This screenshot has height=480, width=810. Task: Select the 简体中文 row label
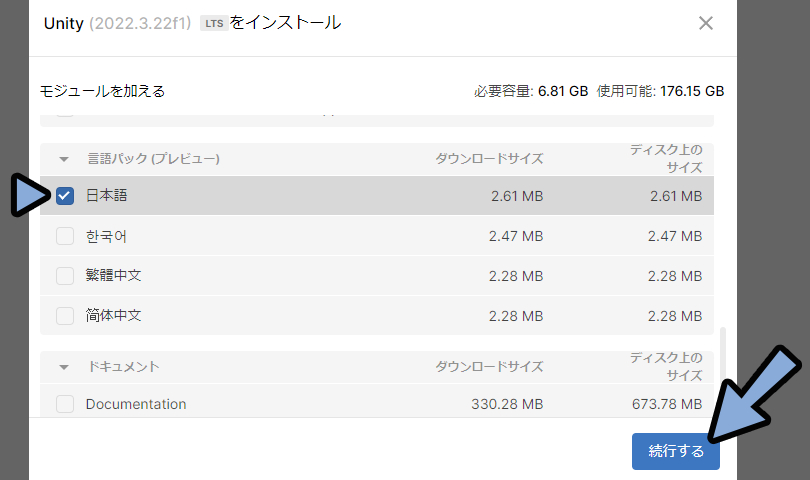click(x=114, y=315)
